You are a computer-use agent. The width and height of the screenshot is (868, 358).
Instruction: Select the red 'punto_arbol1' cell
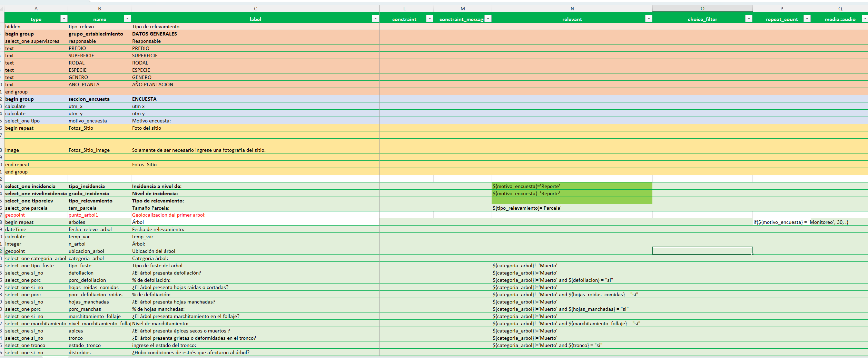(99, 215)
